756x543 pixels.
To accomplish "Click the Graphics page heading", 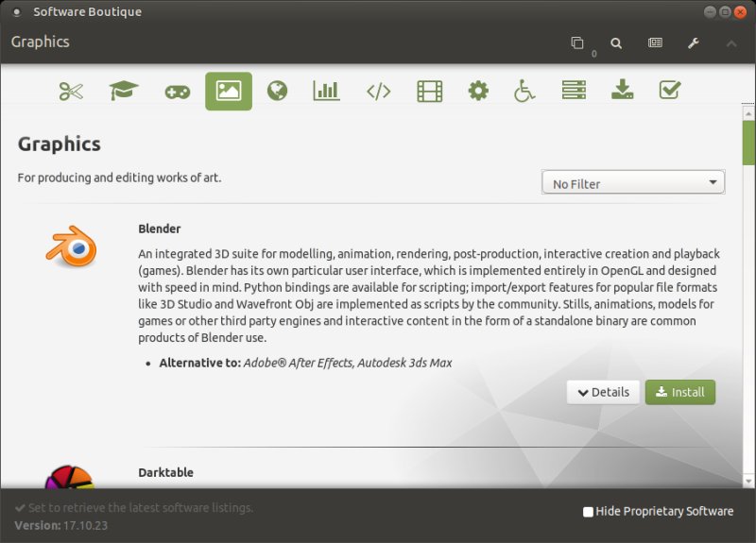I will tap(60, 144).
